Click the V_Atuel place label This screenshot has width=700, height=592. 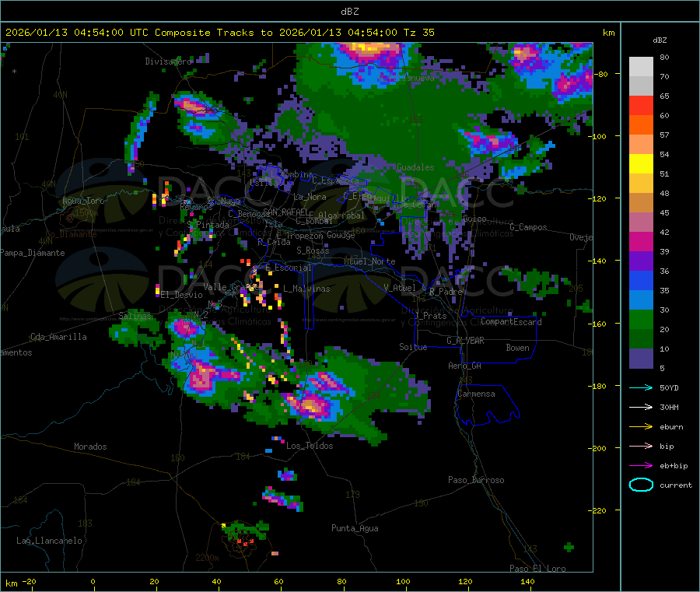[x=400, y=288]
